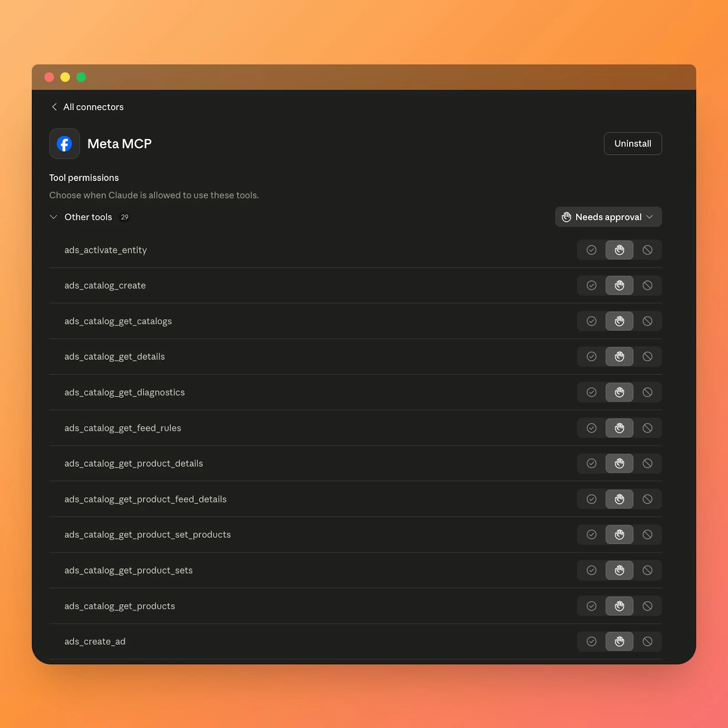The image size is (728, 728).
Task: Set ads_activate_entity to needs approval
Action: [x=619, y=250]
